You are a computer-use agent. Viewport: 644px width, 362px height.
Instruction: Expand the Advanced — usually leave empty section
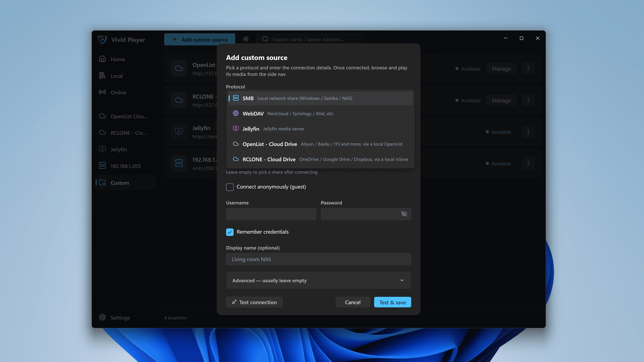point(318,280)
